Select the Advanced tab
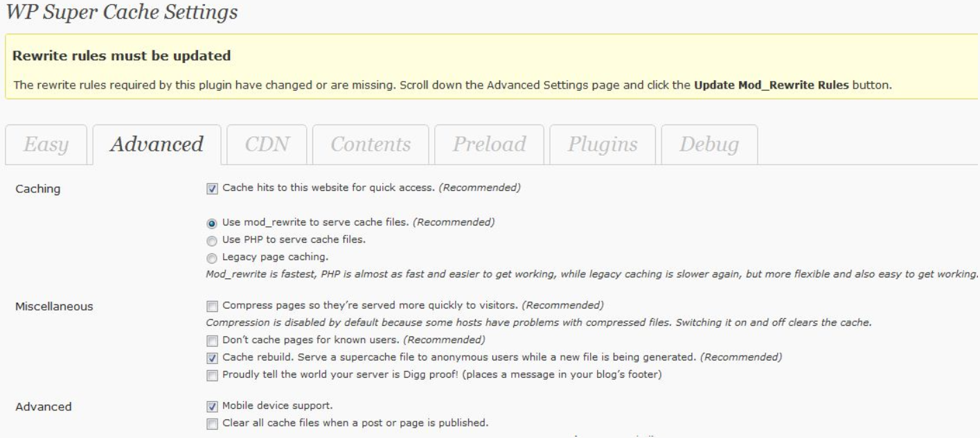The image size is (980, 438). (x=157, y=144)
